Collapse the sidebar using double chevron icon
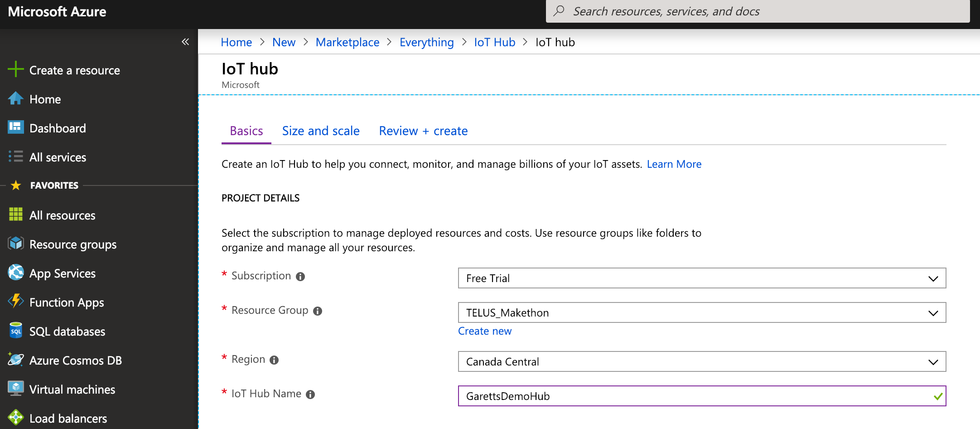Viewport: 980px width, 429px height. tap(185, 42)
